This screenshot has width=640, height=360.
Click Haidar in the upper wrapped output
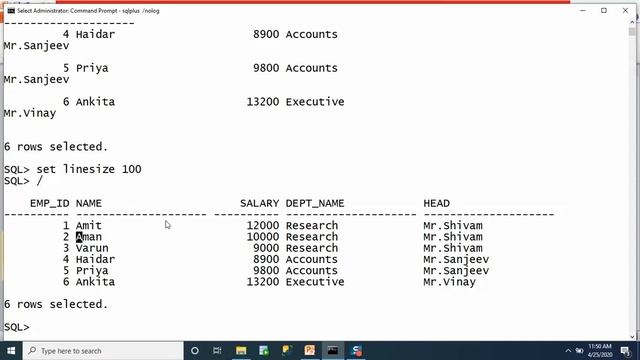[x=95, y=34]
